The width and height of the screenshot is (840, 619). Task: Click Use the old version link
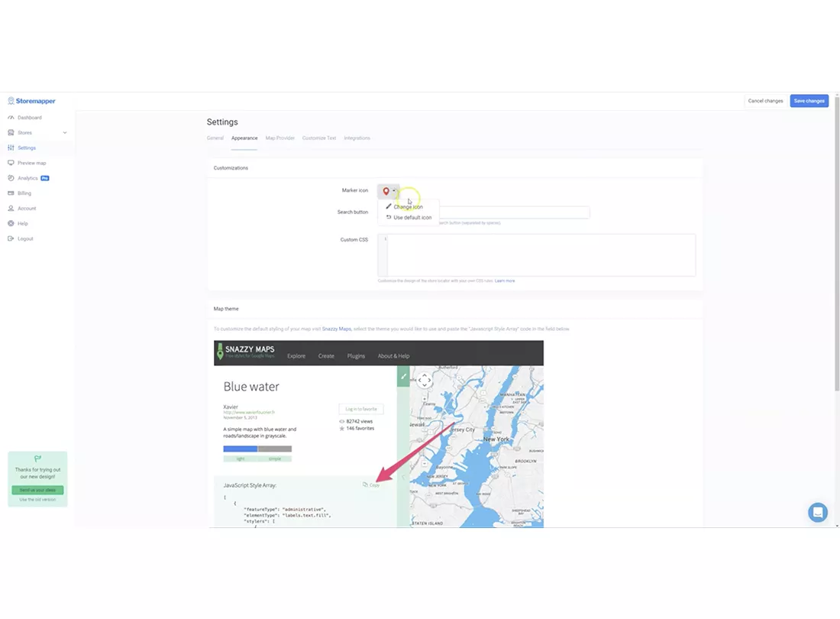[37, 500]
